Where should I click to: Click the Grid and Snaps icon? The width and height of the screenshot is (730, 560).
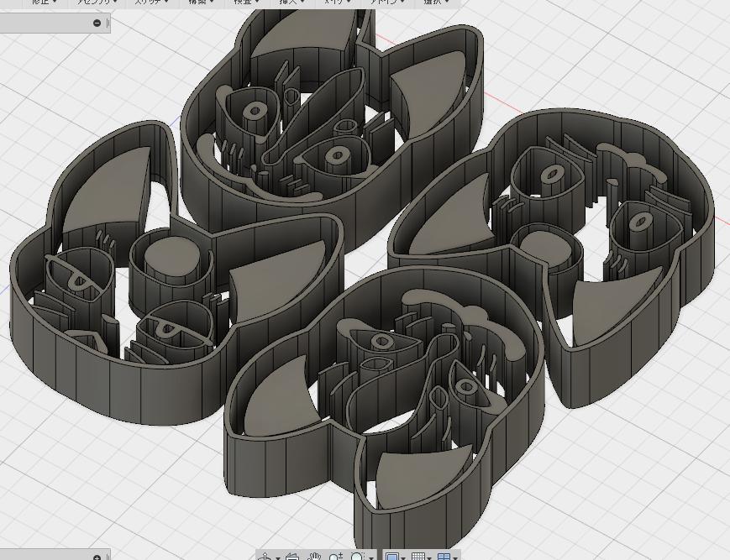point(418,557)
